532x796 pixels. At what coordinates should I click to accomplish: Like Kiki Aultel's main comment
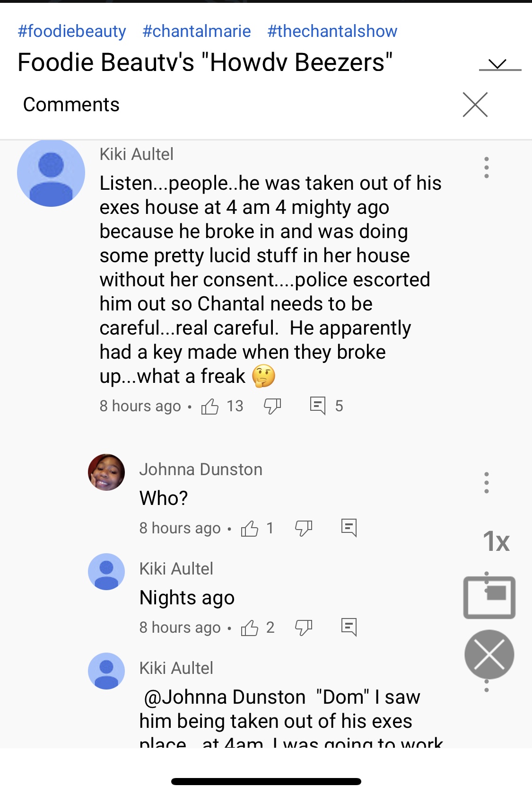click(210, 406)
